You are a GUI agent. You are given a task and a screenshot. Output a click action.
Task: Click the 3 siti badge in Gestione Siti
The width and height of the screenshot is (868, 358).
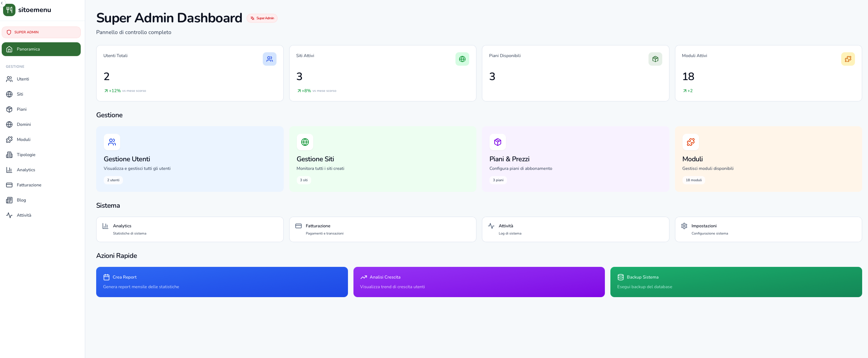click(x=304, y=180)
